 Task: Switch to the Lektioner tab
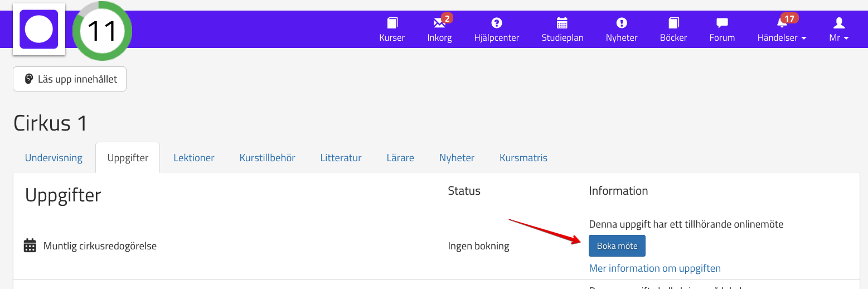(193, 158)
